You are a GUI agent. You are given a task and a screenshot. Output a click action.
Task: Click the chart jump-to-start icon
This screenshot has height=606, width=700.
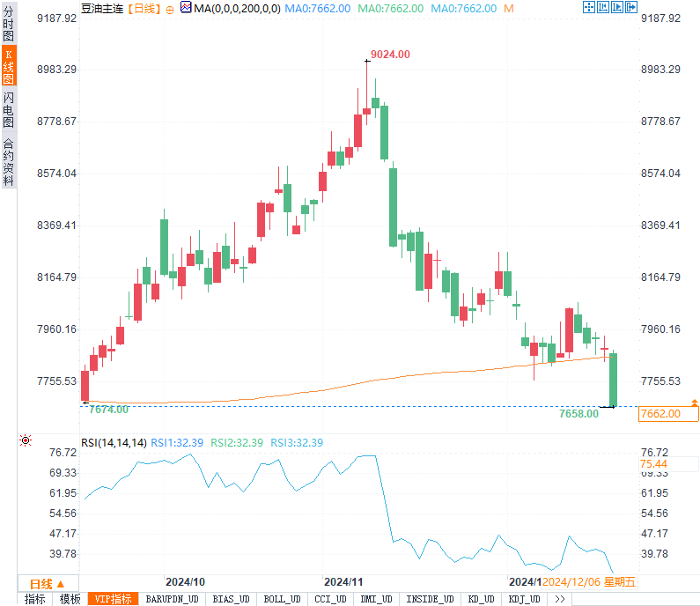click(x=603, y=7)
